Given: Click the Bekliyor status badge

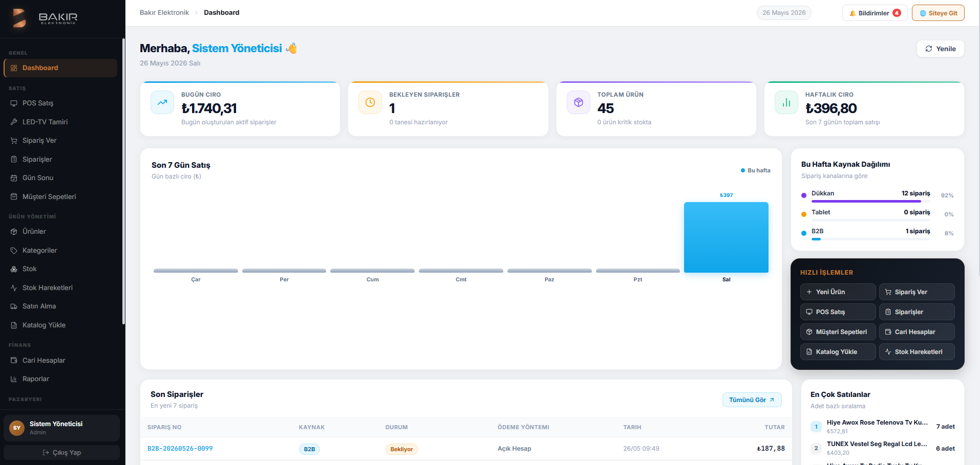Looking at the screenshot, I should (401, 449).
